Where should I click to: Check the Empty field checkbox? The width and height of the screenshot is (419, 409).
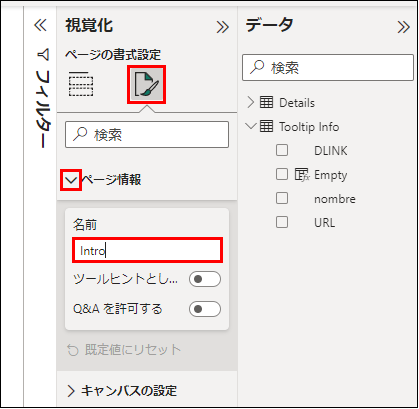point(282,174)
